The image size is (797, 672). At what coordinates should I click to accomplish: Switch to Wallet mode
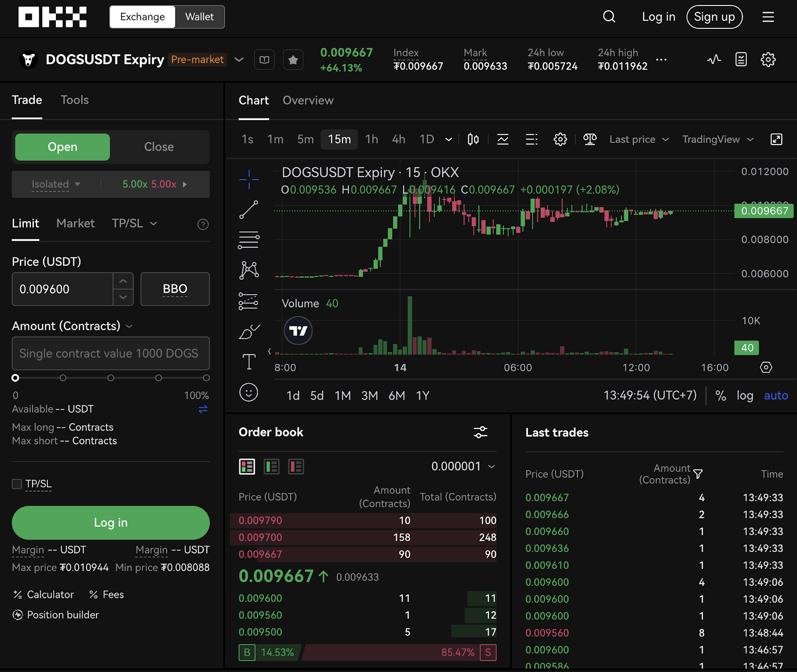[x=199, y=17]
